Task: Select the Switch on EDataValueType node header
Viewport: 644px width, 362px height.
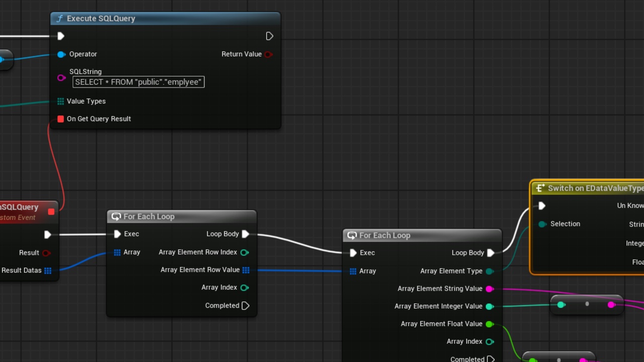Action: [x=587, y=188]
